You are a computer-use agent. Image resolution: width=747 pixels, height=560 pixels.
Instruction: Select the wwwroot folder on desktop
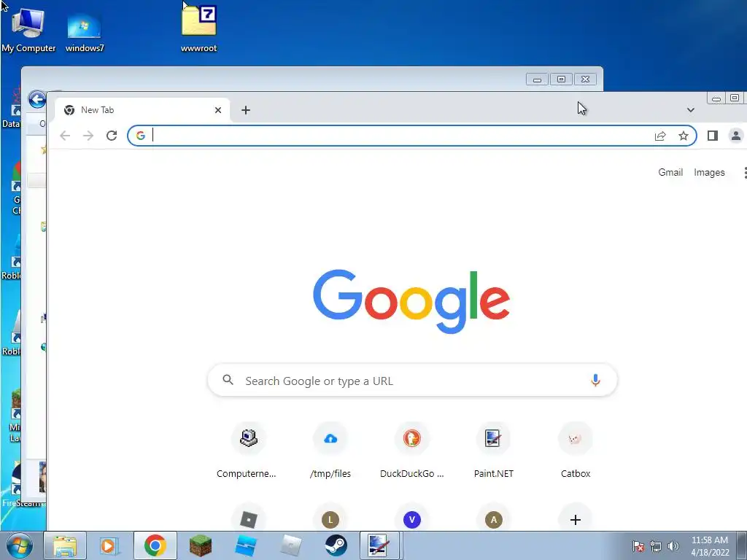point(198,28)
